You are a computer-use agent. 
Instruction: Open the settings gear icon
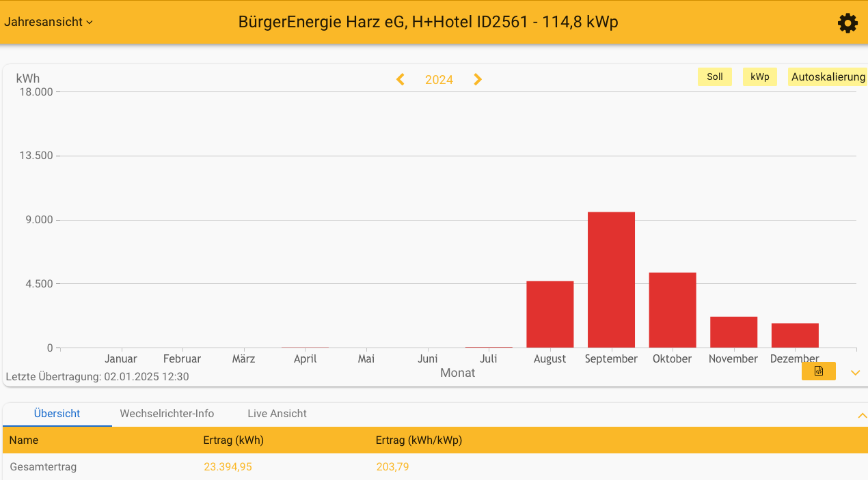point(847,23)
